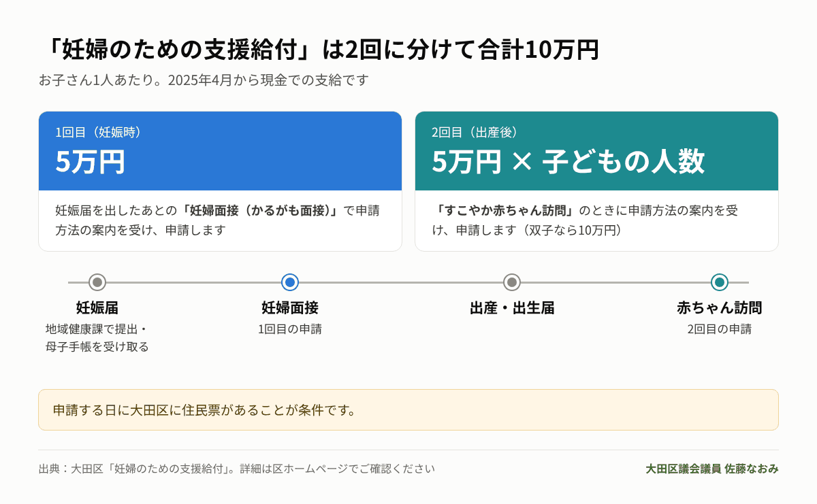This screenshot has width=817, height=504.
Task: Click the 大田区議会議員 佐藤なおみ credit
Action: pos(712,469)
